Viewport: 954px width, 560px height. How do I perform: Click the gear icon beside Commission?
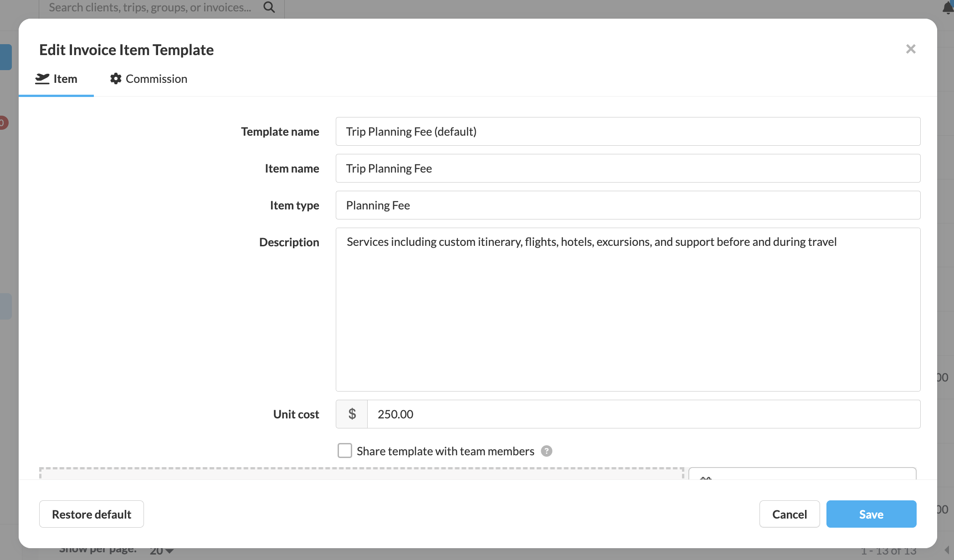click(116, 79)
